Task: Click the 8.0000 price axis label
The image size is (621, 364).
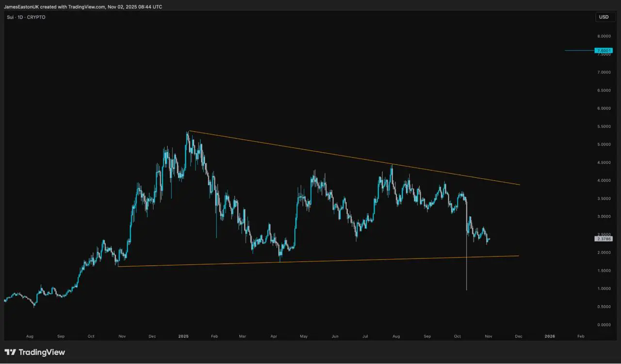Action: (x=604, y=36)
